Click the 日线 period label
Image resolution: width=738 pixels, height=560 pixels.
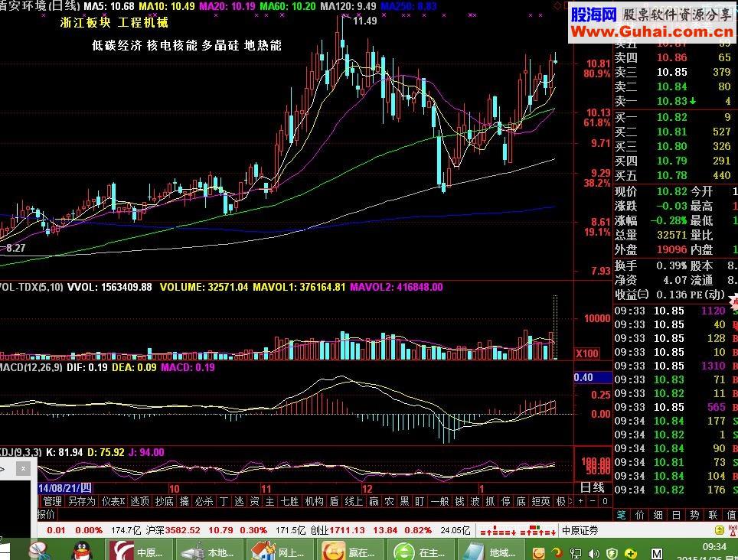click(592, 487)
